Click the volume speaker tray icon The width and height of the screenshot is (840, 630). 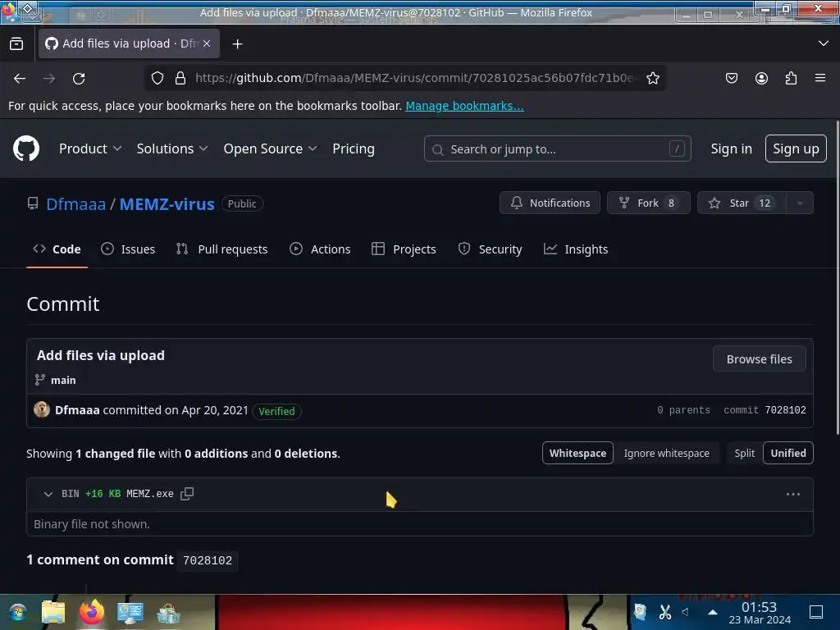pos(686,612)
